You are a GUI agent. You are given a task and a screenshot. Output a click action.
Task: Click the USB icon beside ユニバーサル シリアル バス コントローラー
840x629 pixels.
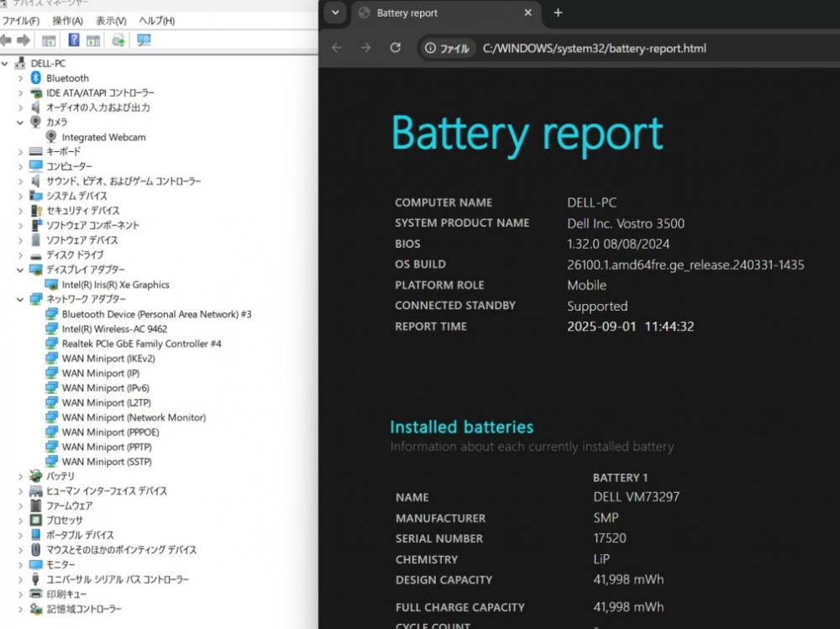36,579
